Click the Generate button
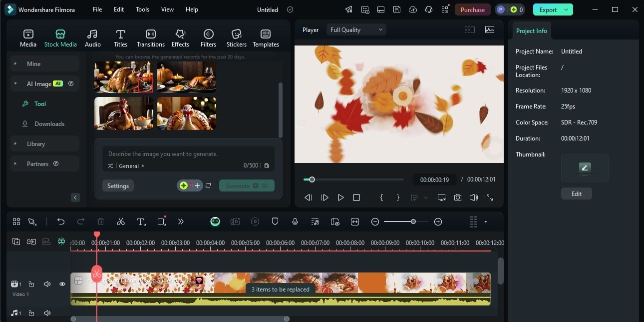This screenshot has width=644, height=322. pos(247,185)
